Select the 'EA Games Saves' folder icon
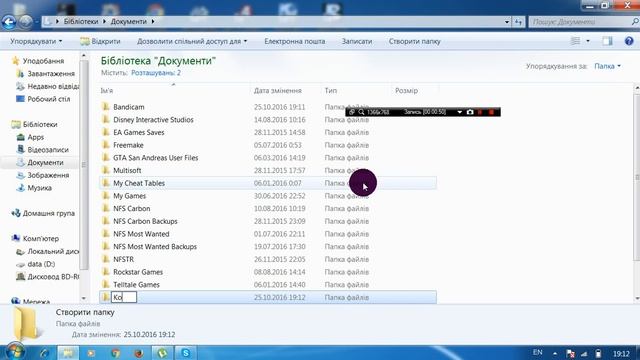Screen dimensions: 640x360 [106, 132]
